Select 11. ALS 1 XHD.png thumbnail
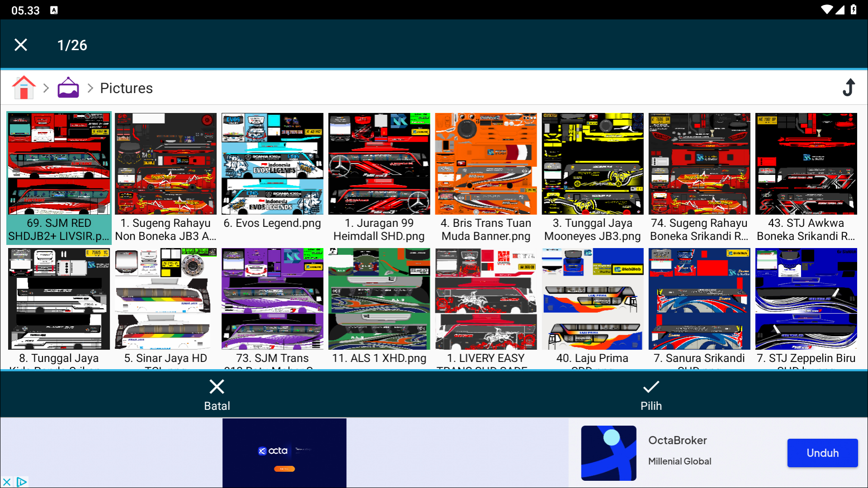 click(x=379, y=299)
